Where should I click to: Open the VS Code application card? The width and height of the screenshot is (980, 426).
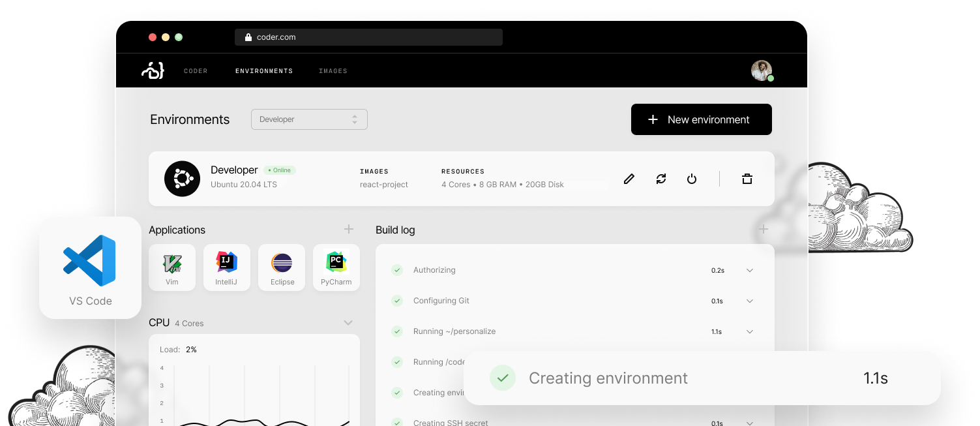90,267
